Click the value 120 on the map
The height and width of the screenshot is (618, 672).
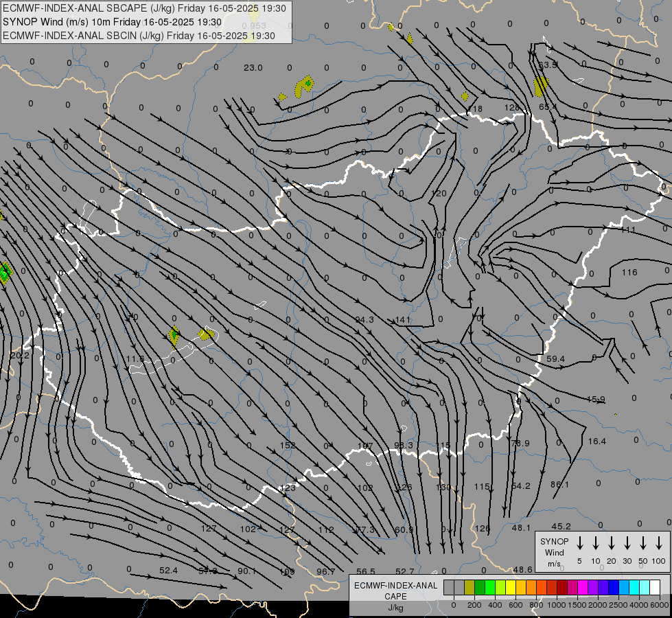point(439,194)
